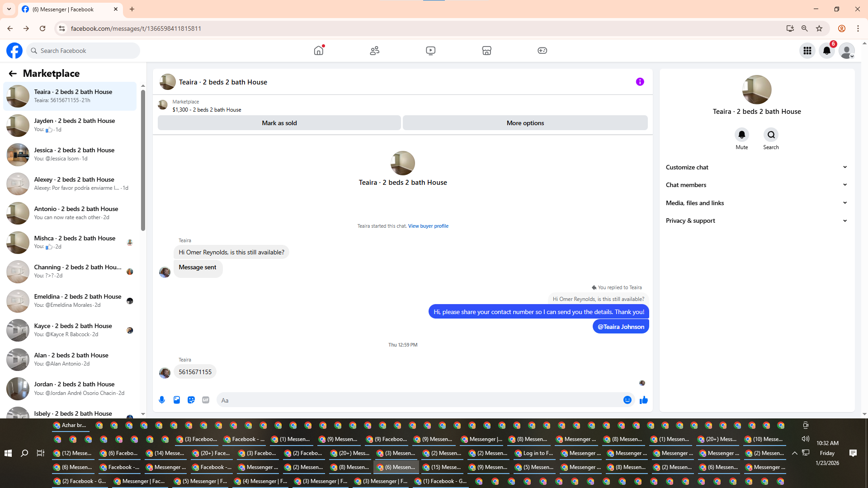This screenshot has height=488, width=868.
Task: Click the chat list scrollbar
Action: (x=143, y=160)
